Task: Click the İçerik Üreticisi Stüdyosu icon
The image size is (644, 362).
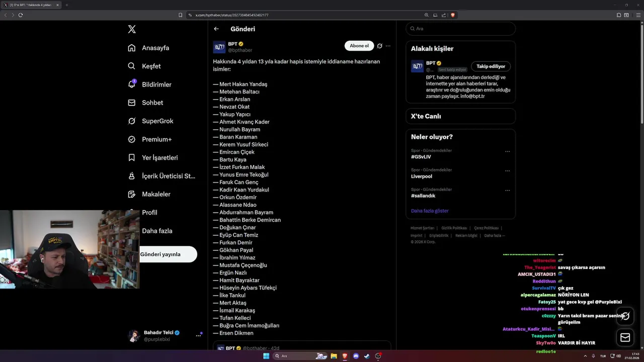Action: point(132,176)
